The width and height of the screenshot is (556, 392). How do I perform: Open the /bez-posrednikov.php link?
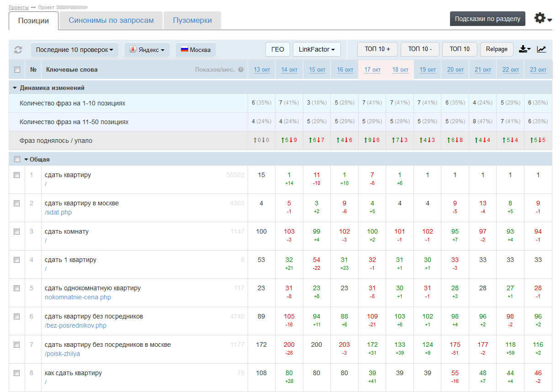[x=75, y=325]
